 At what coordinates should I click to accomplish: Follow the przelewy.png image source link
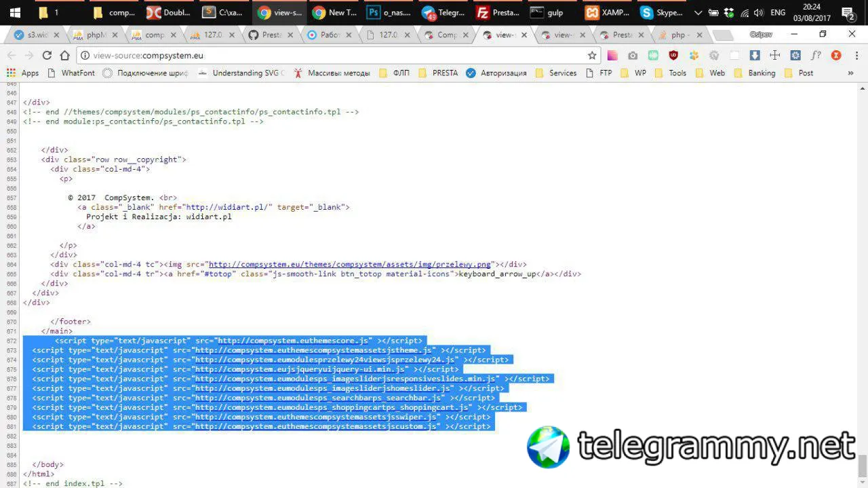349,265
